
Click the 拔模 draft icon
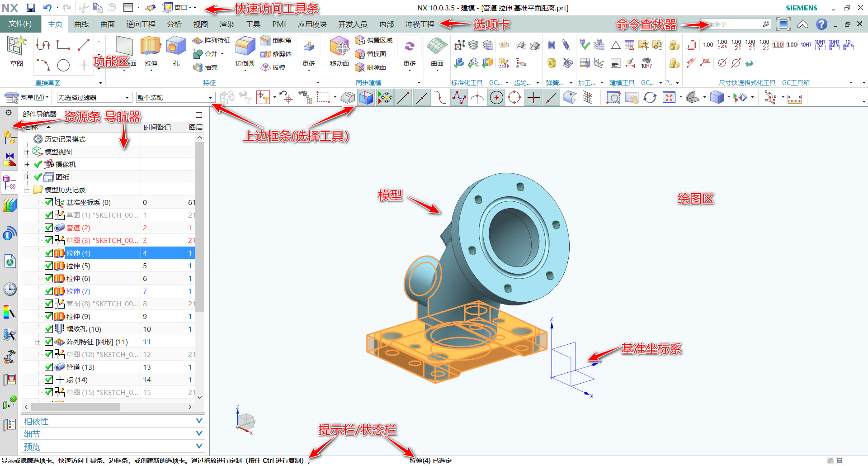265,67
